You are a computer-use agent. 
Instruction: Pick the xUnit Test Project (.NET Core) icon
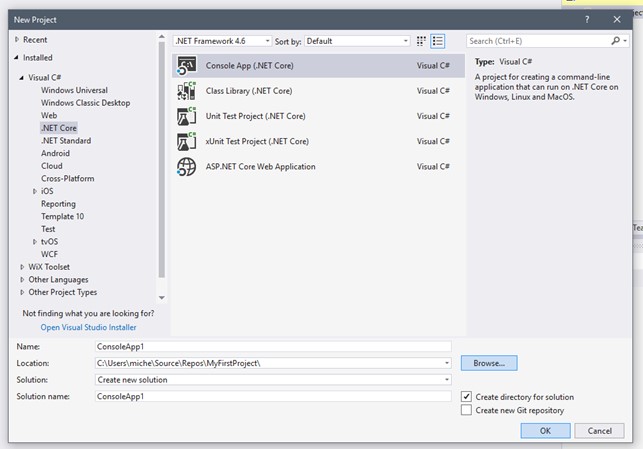tap(187, 141)
